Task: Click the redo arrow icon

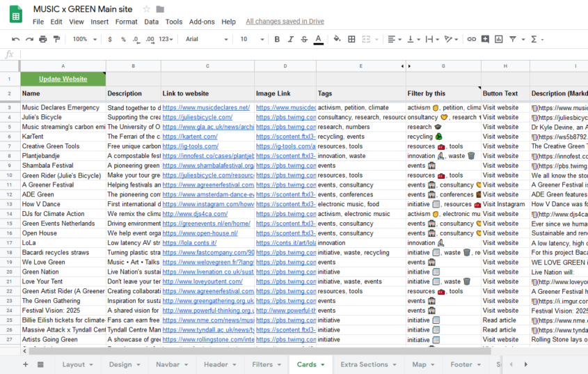Action: (29, 39)
